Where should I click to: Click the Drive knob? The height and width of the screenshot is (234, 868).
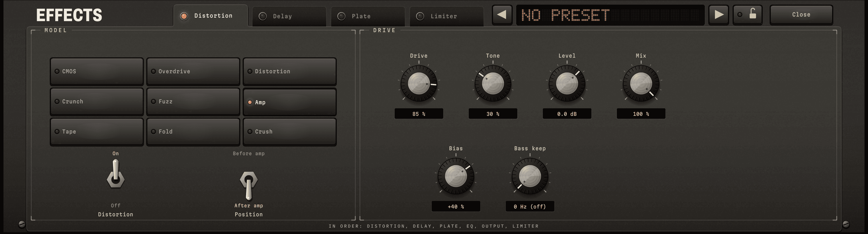click(x=419, y=84)
